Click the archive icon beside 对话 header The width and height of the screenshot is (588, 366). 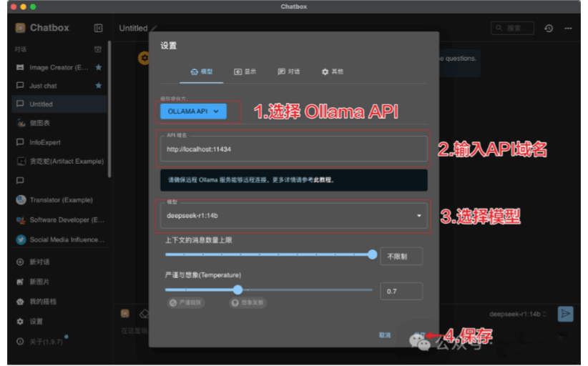[98, 49]
